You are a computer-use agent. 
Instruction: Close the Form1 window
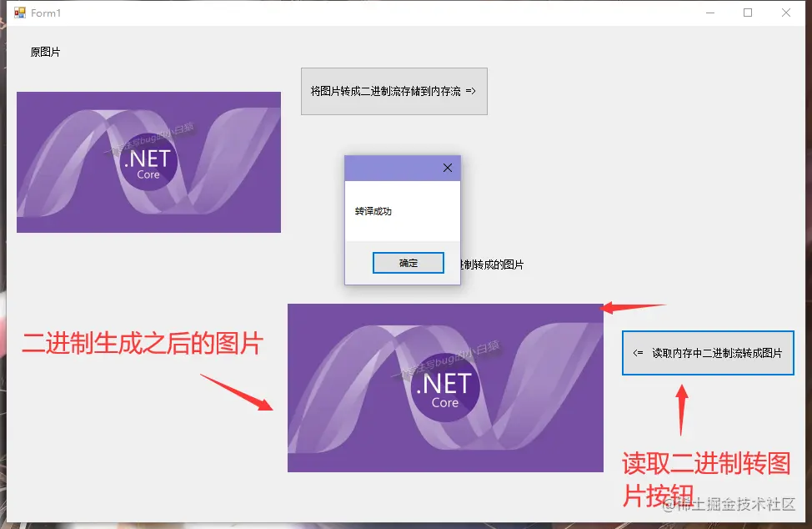[x=785, y=13]
